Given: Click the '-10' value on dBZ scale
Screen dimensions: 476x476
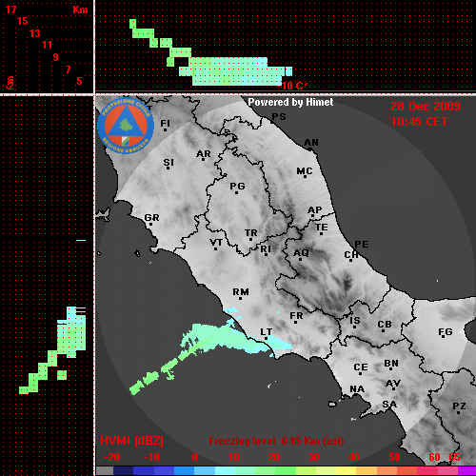Looking at the screenshot, I should [x=151, y=457].
